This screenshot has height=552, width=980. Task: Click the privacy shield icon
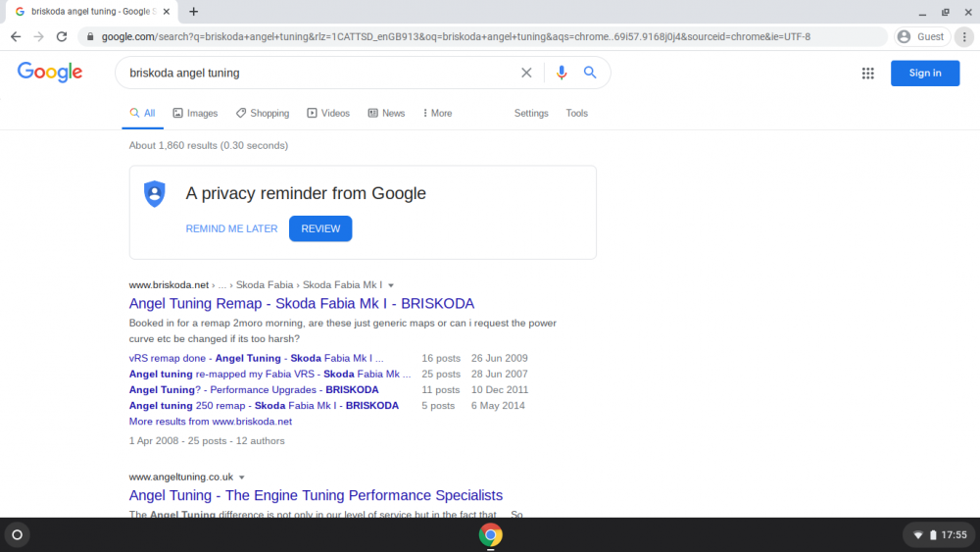point(155,194)
